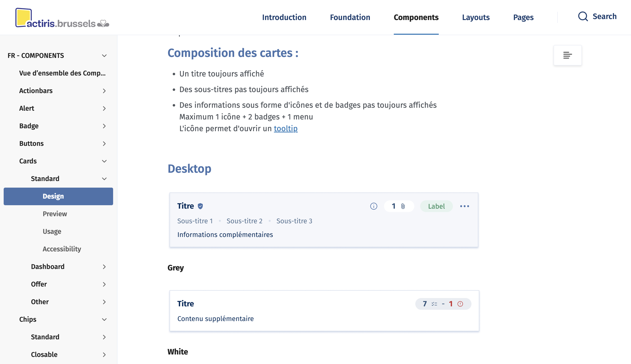
Task: Click the Titre heading in the white card
Action: pos(185,304)
